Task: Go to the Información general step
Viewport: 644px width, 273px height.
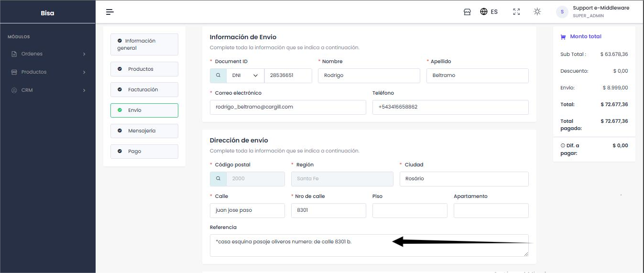Action: point(144,44)
